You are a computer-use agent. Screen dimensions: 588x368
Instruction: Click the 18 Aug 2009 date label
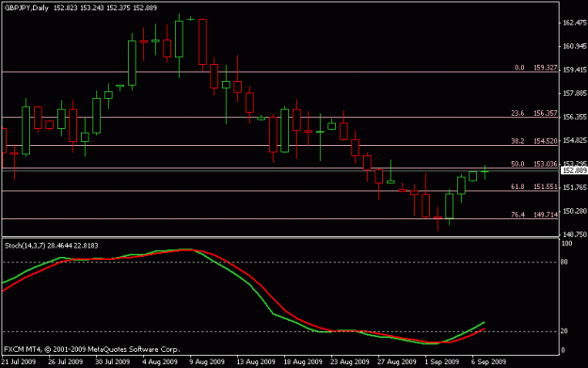(x=303, y=362)
